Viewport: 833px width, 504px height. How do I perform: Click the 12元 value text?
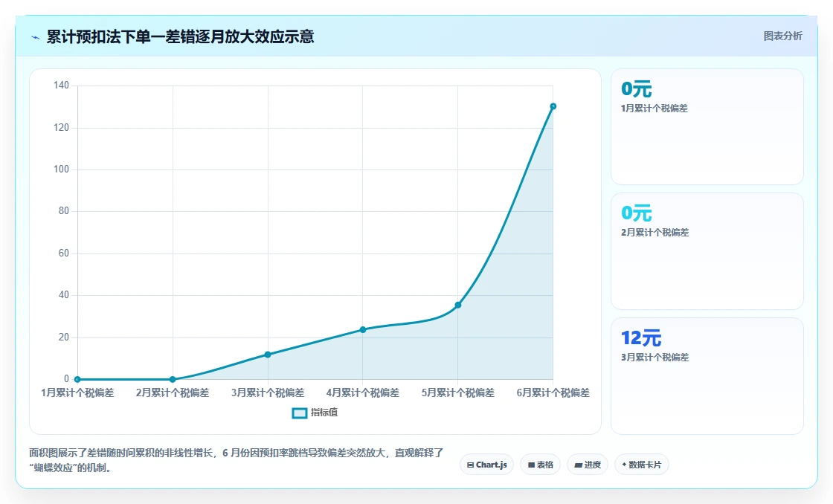[641, 337]
